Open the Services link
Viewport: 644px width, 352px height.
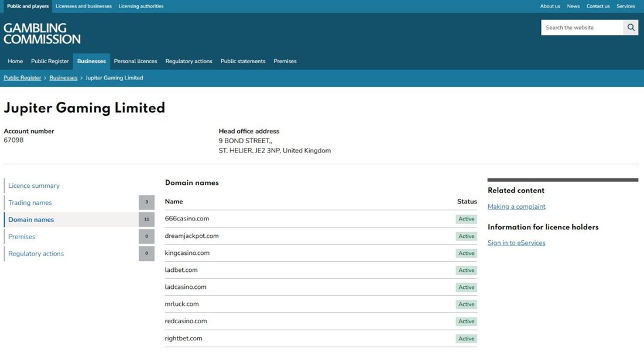click(625, 6)
